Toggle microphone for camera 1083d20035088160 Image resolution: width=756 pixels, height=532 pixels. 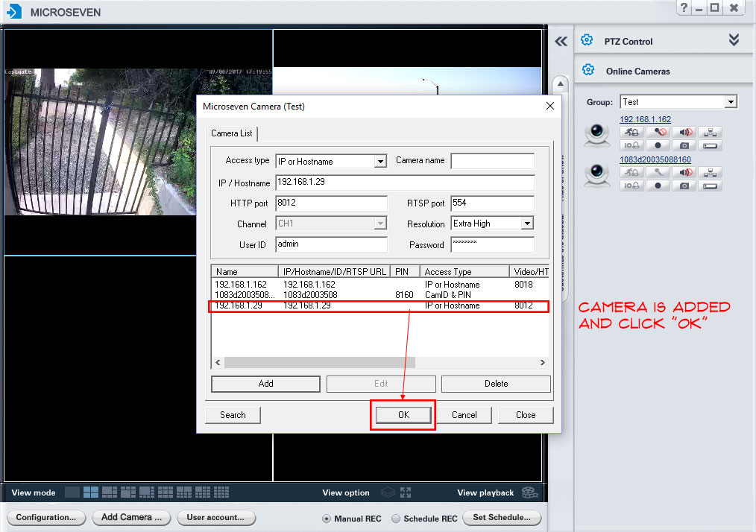point(658,172)
